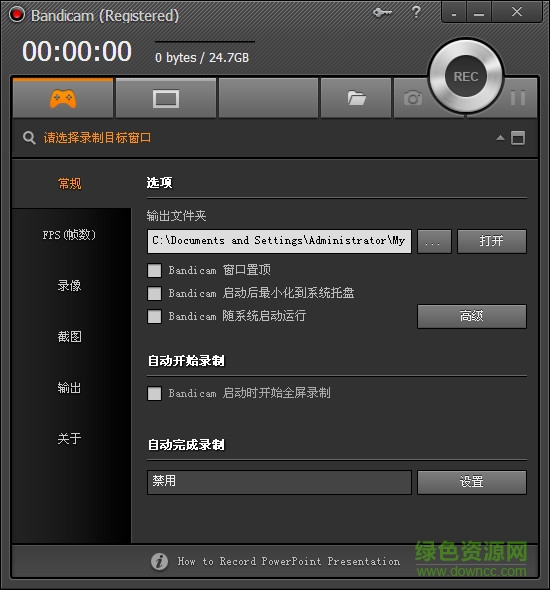The height and width of the screenshot is (590, 550).
Task: Click the pause recording icon
Action: pyautogui.click(x=518, y=97)
